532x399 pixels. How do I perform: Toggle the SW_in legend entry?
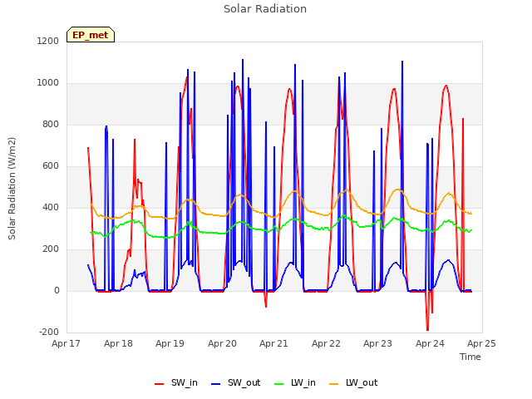pos(176,382)
